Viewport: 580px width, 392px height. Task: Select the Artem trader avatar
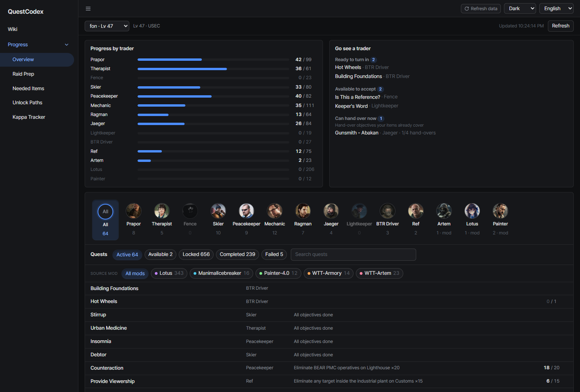pos(444,211)
